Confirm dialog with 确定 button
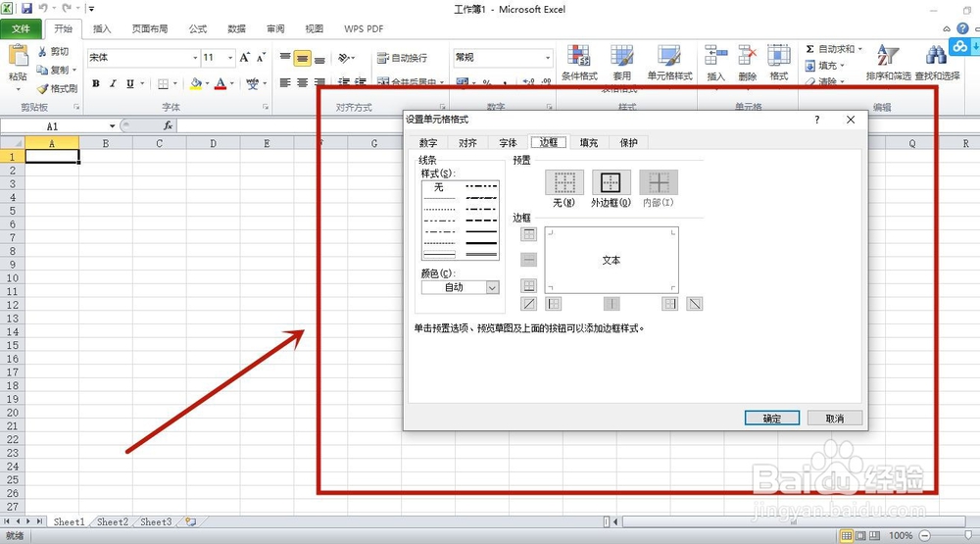The image size is (980, 544). click(x=772, y=419)
